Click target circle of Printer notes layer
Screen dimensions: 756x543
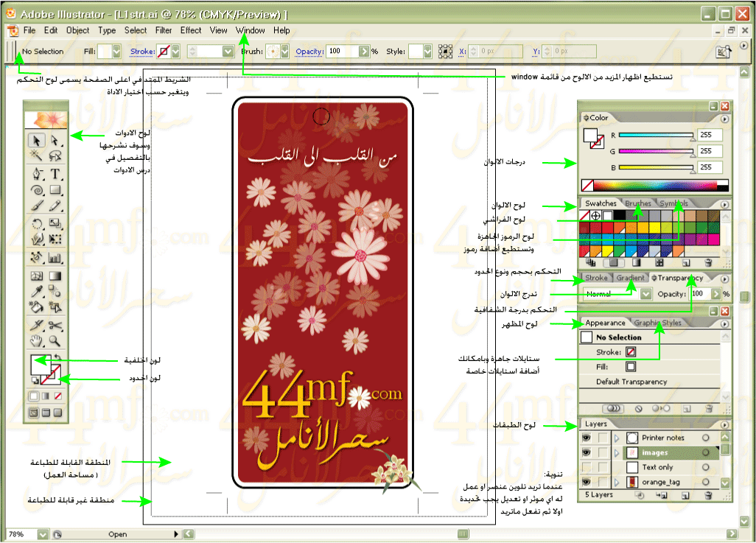tap(705, 438)
